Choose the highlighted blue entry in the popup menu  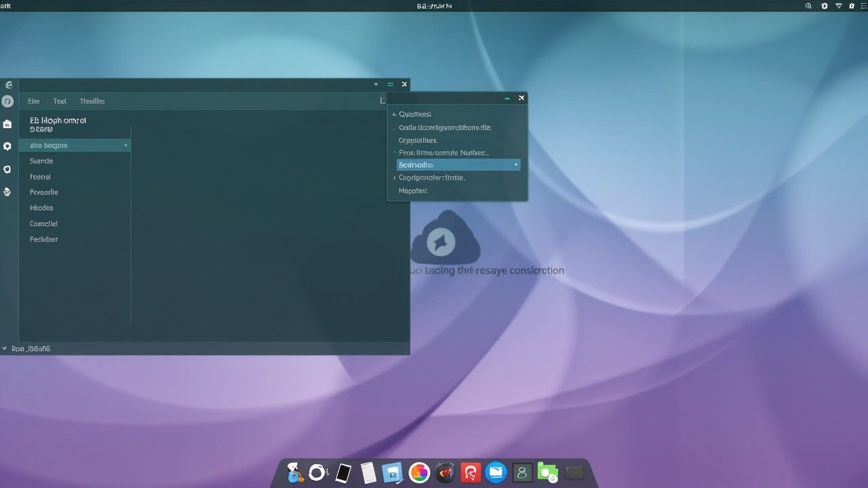pyautogui.click(x=458, y=165)
